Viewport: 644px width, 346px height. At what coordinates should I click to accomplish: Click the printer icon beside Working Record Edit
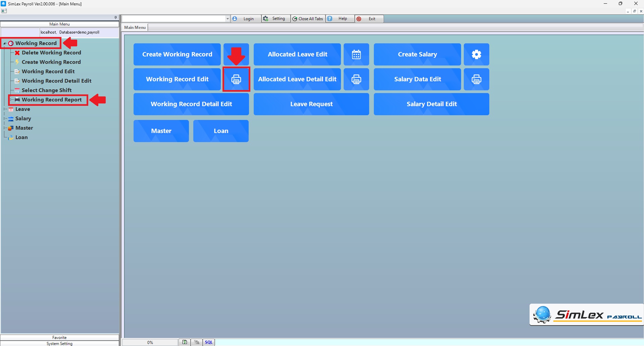236,79
